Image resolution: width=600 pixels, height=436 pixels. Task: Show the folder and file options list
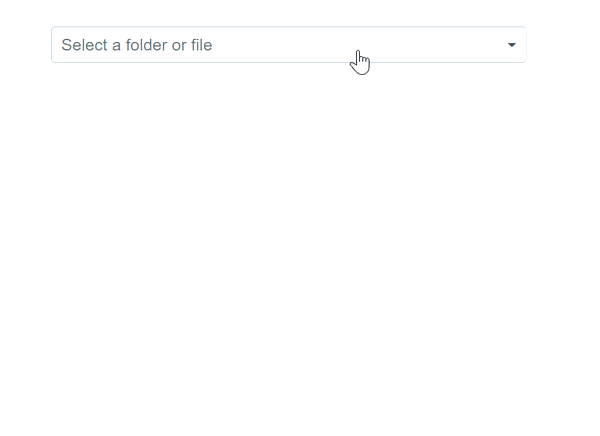click(289, 44)
